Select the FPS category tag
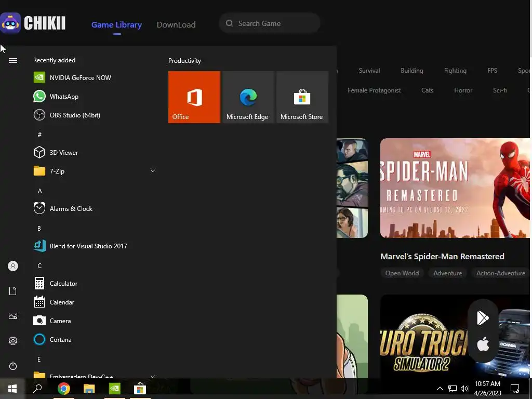 click(492, 71)
